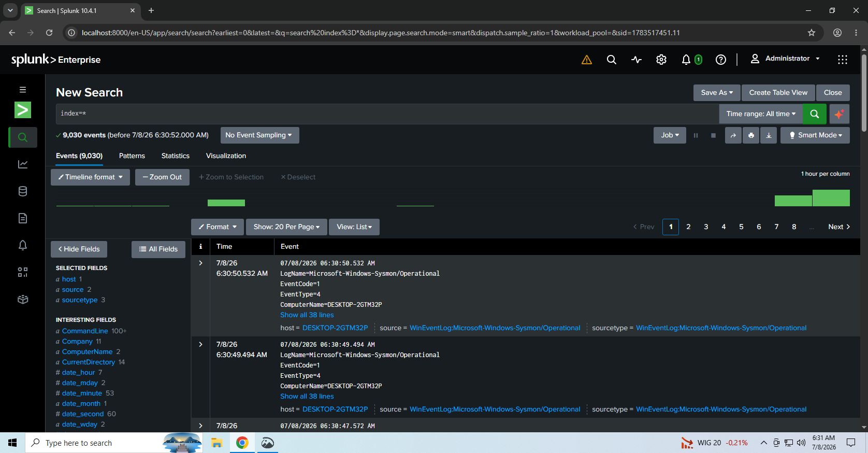Click the Share job arrow icon
Screen dimensions: 868x453
click(733, 135)
